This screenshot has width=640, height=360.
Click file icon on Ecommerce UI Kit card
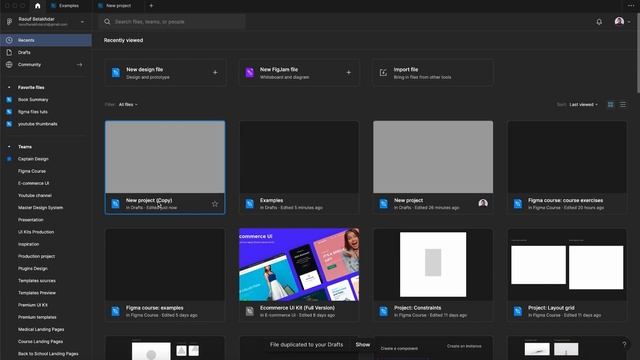click(x=249, y=311)
